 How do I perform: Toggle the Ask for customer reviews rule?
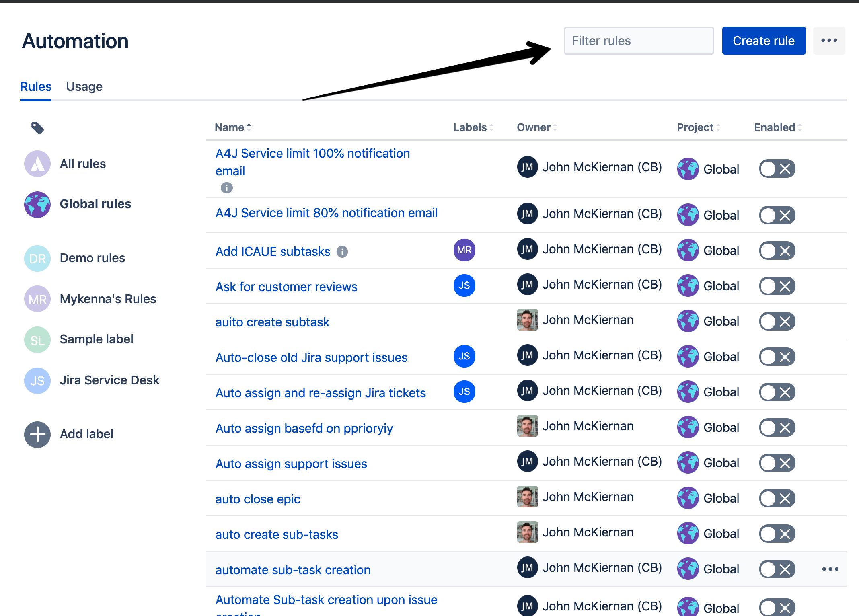(777, 286)
